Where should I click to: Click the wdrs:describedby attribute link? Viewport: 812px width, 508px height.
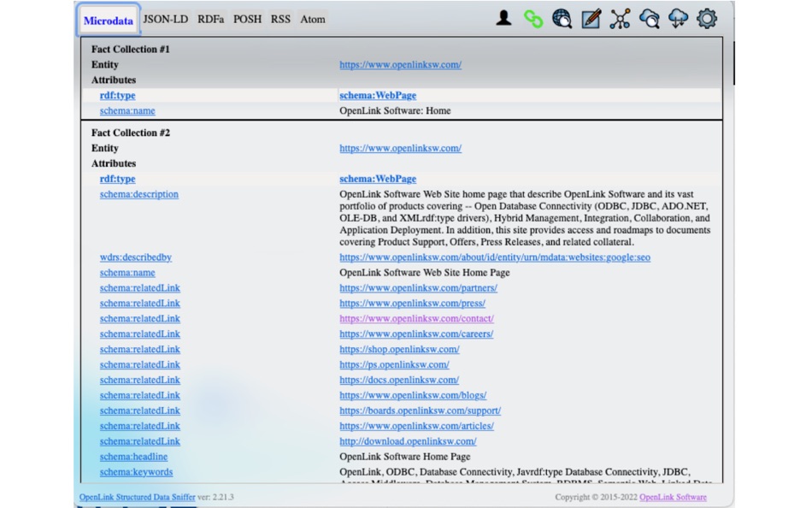[136, 257]
